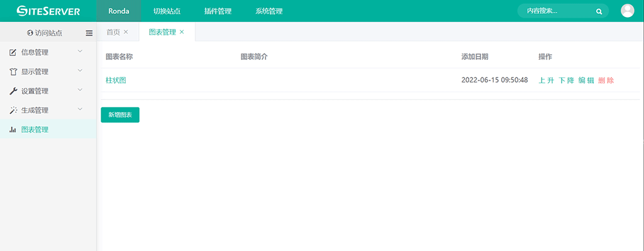644x251 pixels.
Task: Click the 设置管理 wrench icon
Action: pos(13,91)
